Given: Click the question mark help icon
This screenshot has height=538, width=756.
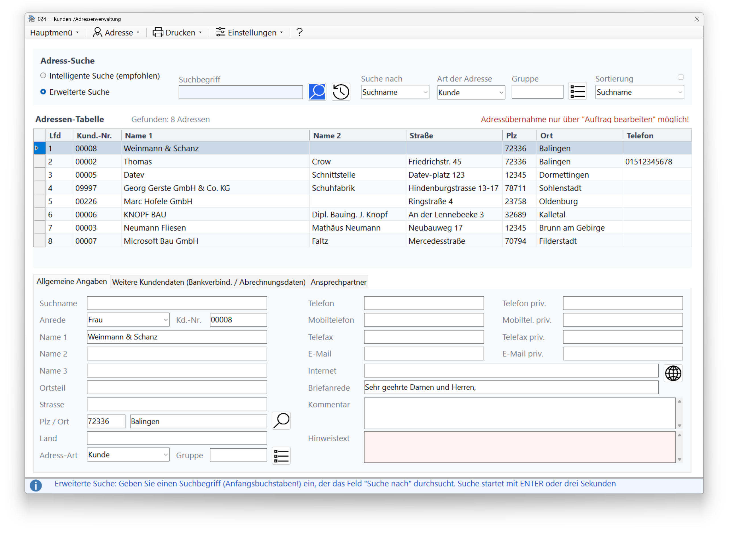Looking at the screenshot, I should click(x=299, y=32).
